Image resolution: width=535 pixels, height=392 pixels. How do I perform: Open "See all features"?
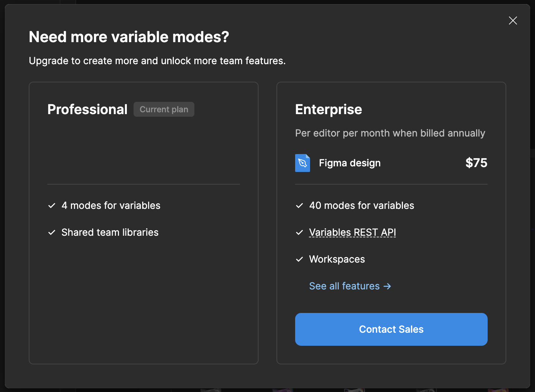(345, 286)
